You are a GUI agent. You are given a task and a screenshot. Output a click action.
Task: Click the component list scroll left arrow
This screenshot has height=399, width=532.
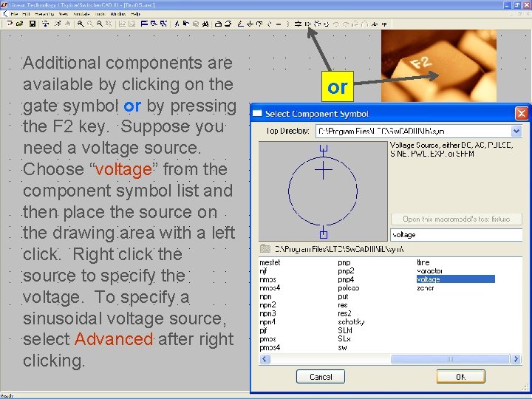pos(265,359)
